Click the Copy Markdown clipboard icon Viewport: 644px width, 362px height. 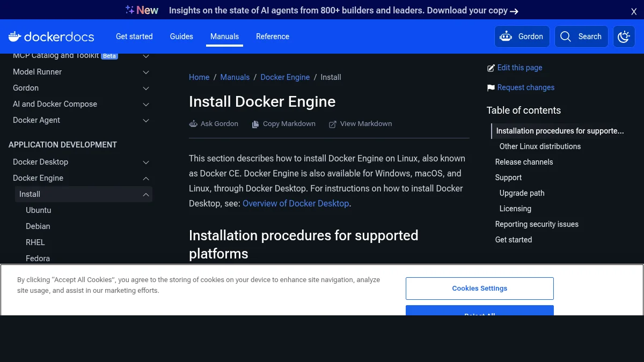point(255,124)
